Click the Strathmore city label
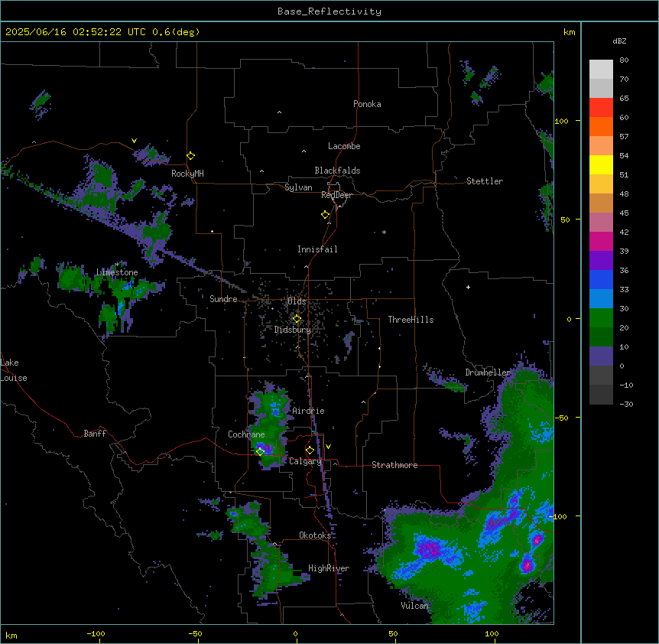 coord(394,465)
